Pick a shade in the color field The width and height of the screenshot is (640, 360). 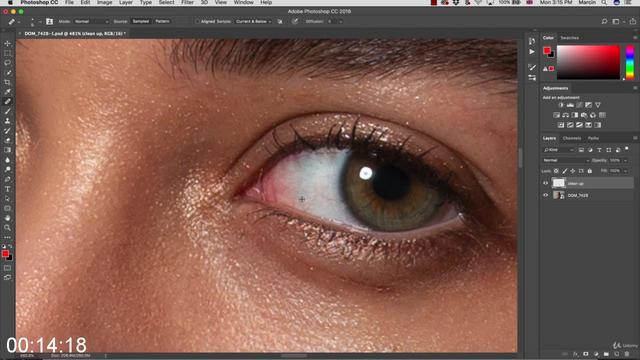pyautogui.click(x=588, y=62)
